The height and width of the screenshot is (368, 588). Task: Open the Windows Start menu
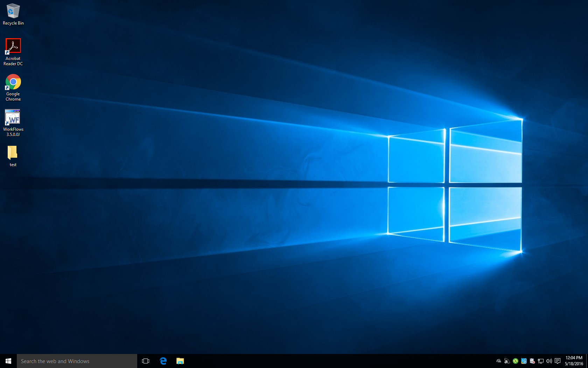[x=8, y=361]
